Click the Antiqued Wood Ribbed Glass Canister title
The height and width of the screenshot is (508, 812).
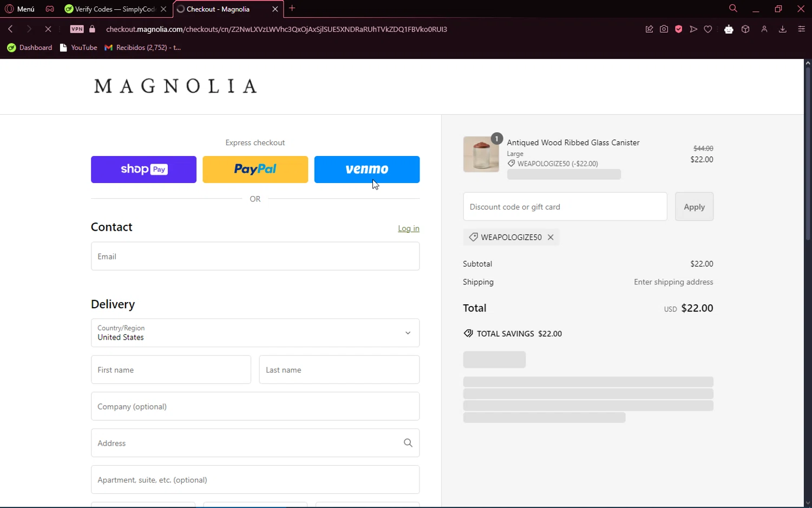coord(573,142)
